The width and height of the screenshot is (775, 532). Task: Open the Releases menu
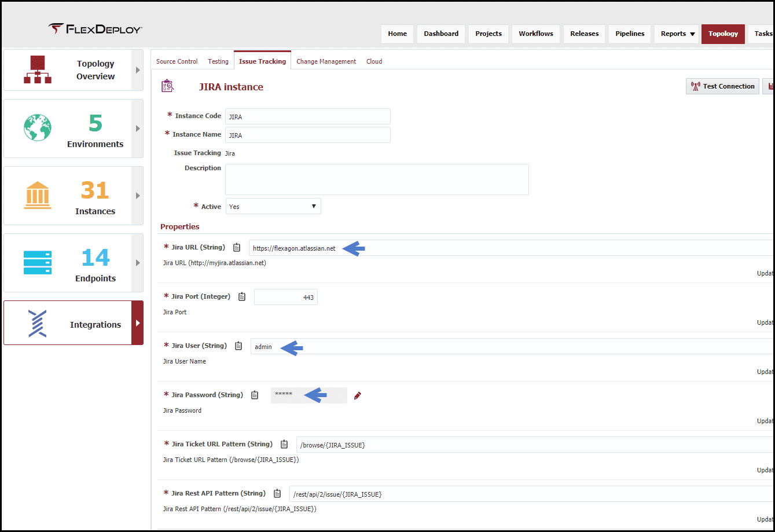click(x=585, y=34)
